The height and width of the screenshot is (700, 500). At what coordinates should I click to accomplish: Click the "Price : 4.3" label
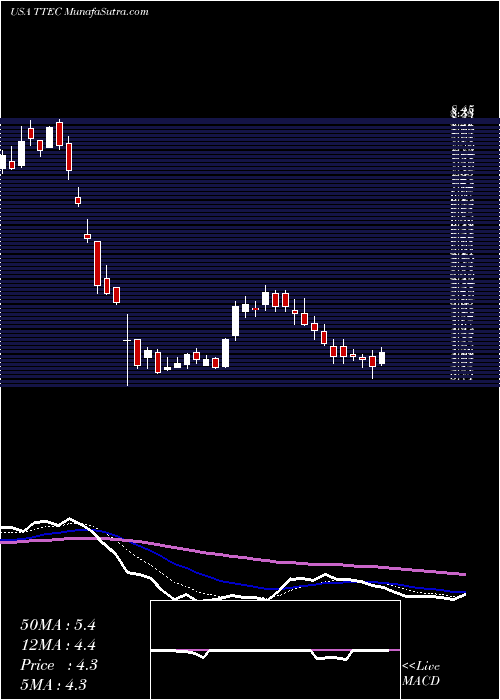(58, 665)
